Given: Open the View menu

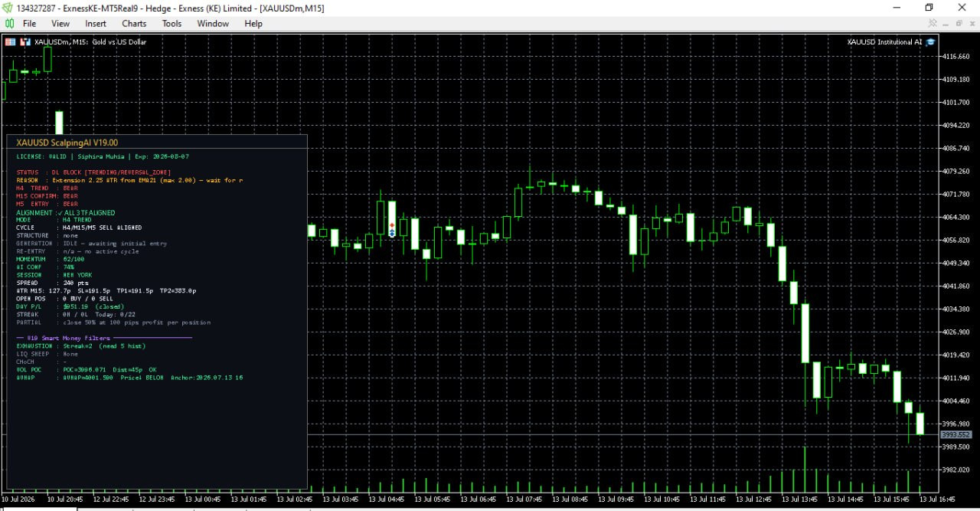Looking at the screenshot, I should 60,24.
